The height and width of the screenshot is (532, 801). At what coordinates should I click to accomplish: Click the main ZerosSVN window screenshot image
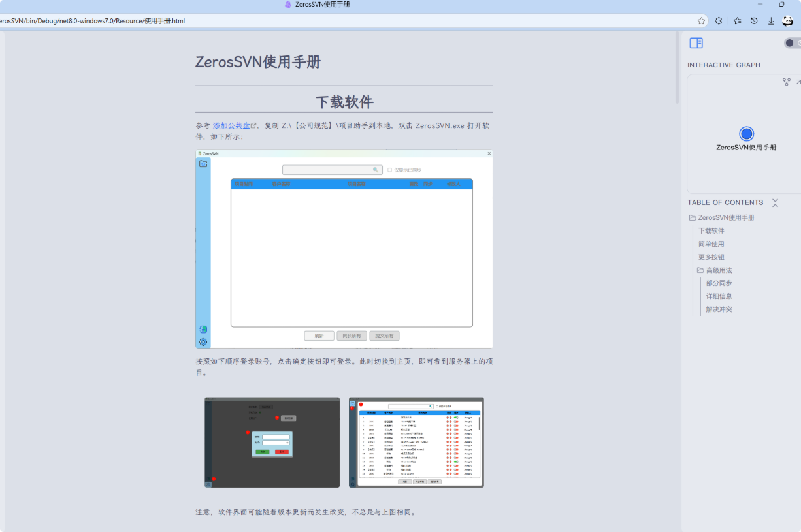[344, 249]
